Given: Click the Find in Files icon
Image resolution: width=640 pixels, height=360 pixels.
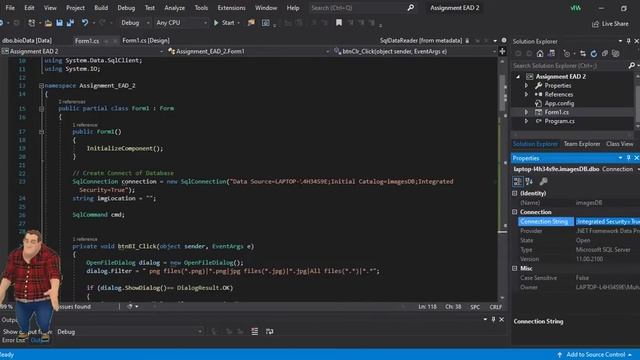Looking at the screenshot, I should coord(251,23).
